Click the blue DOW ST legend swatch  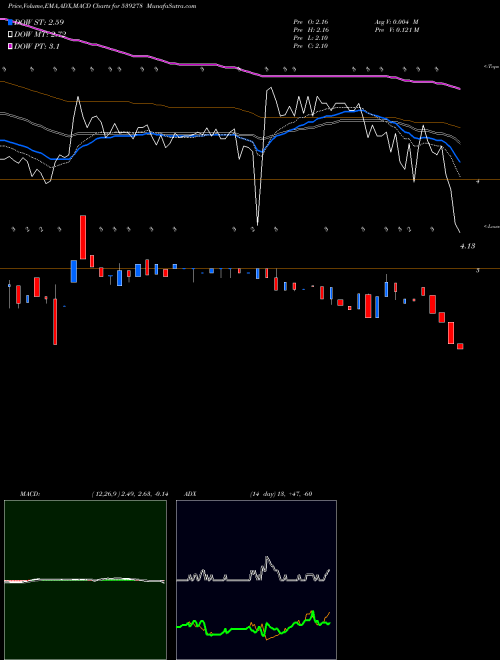click(x=10, y=22)
